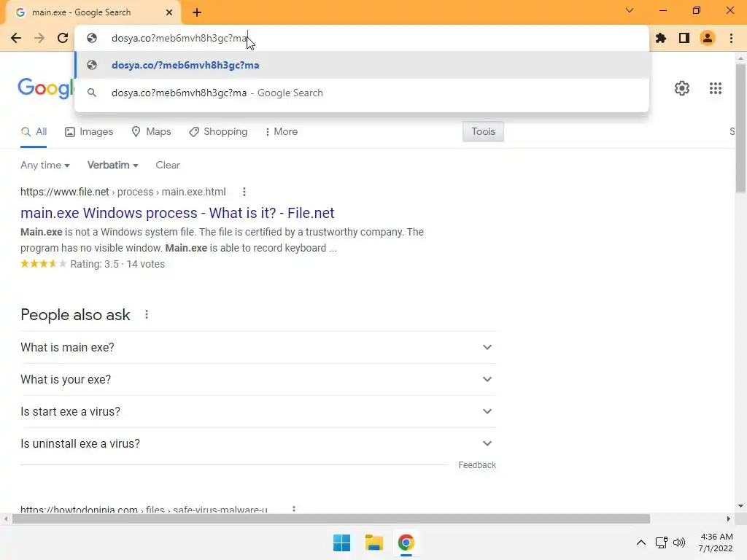Select the dosya.co/?meb6mvh8h3gc?ma URL suggestion

pos(362,65)
